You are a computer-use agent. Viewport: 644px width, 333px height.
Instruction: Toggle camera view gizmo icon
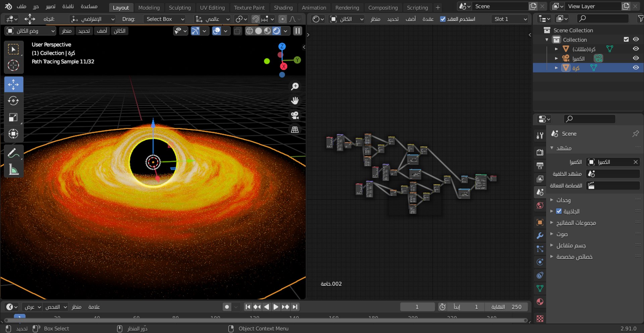coord(295,115)
